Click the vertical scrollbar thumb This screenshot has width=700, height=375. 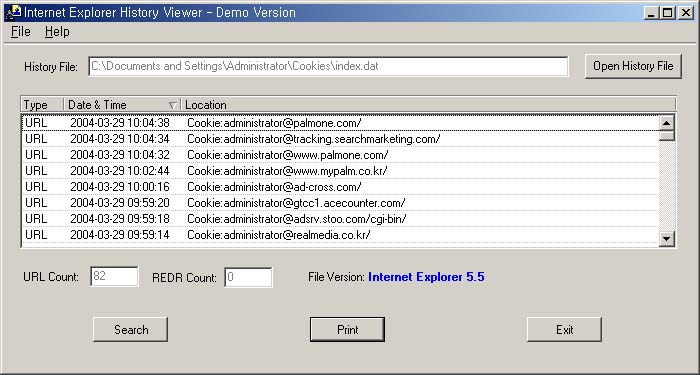[x=667, y=136]
